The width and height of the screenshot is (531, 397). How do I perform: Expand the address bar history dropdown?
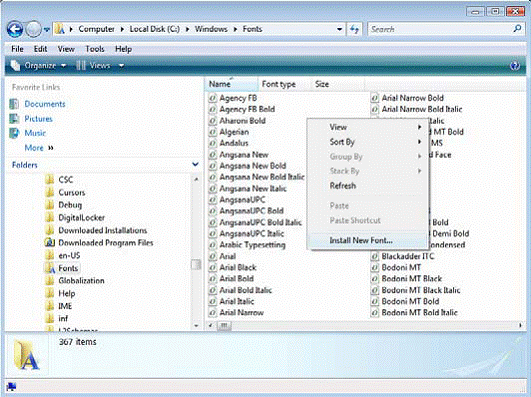339,29
